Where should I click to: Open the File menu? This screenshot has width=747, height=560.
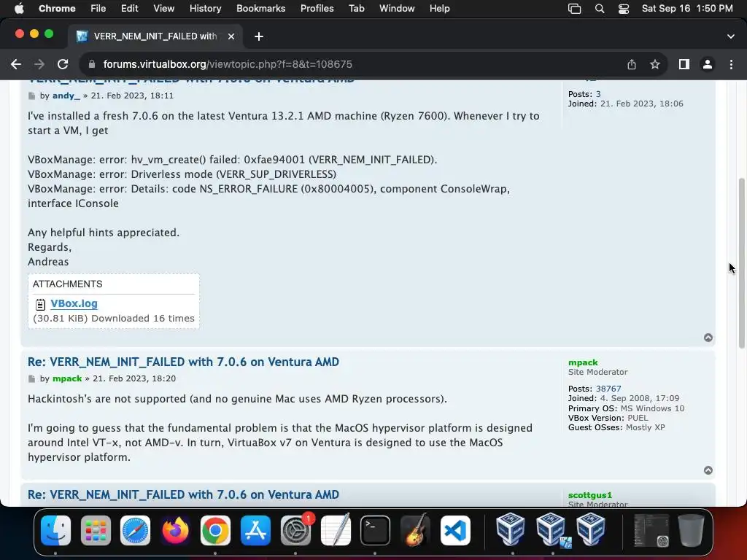pyautogui.click(x=98, y=9)
